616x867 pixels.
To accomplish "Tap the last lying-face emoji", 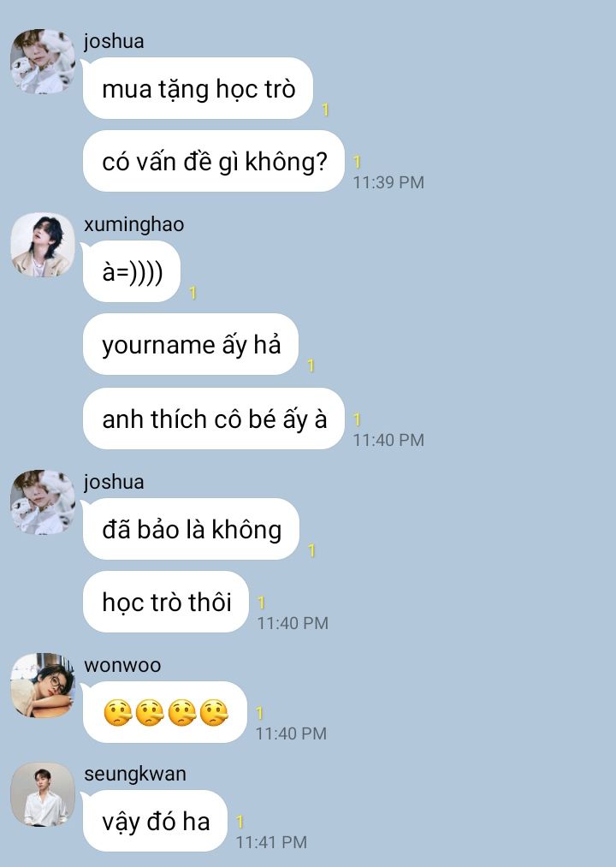I will click(x=214, y=713).
